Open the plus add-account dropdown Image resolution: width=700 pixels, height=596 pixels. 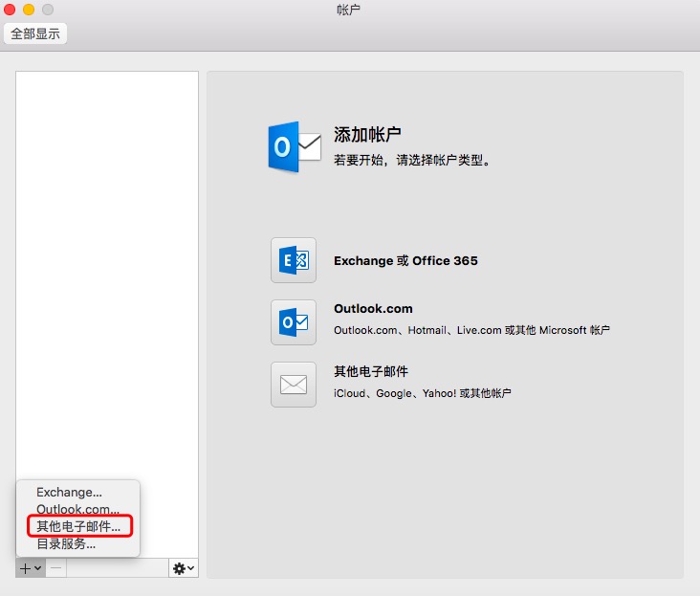[x=30, y=567]
